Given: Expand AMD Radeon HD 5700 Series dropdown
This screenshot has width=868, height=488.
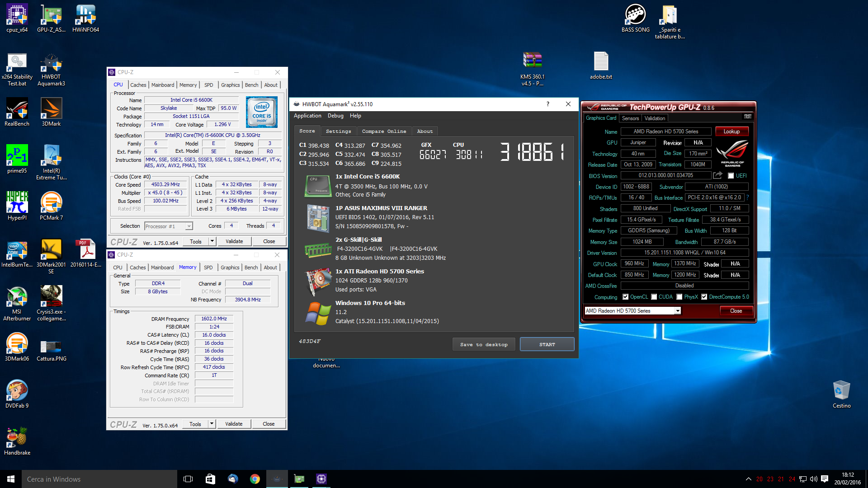Looking at the screenshot, I should pyautogui.click(x=677, y=311).
